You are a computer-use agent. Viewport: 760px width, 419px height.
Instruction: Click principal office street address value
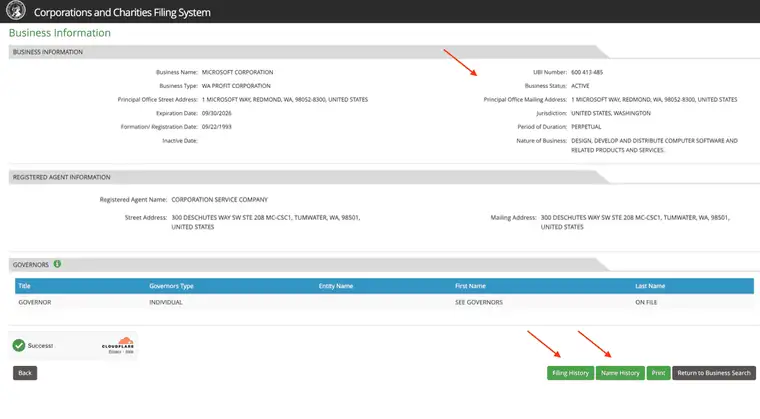pyautogui.click(x=285, y=99)
